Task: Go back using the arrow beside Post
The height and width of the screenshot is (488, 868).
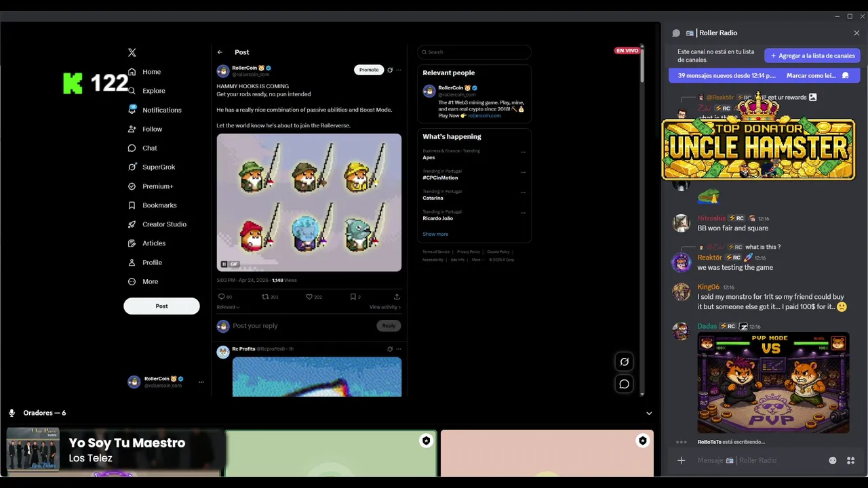Action: coord(220,52)
